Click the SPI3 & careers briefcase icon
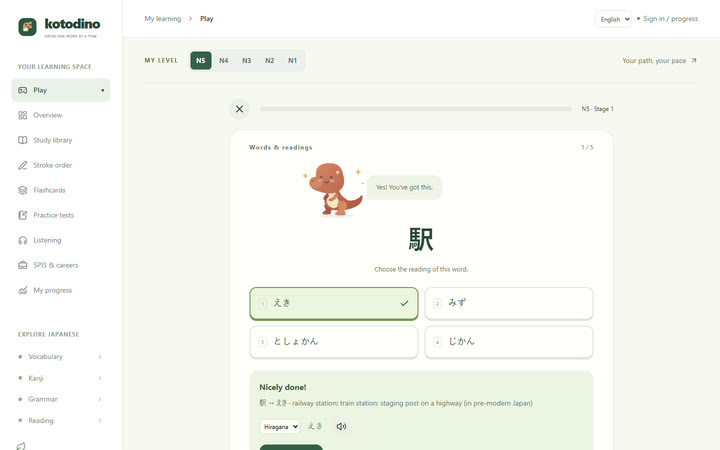This screenshot has height=450, width=720. [x=22, y=265]
